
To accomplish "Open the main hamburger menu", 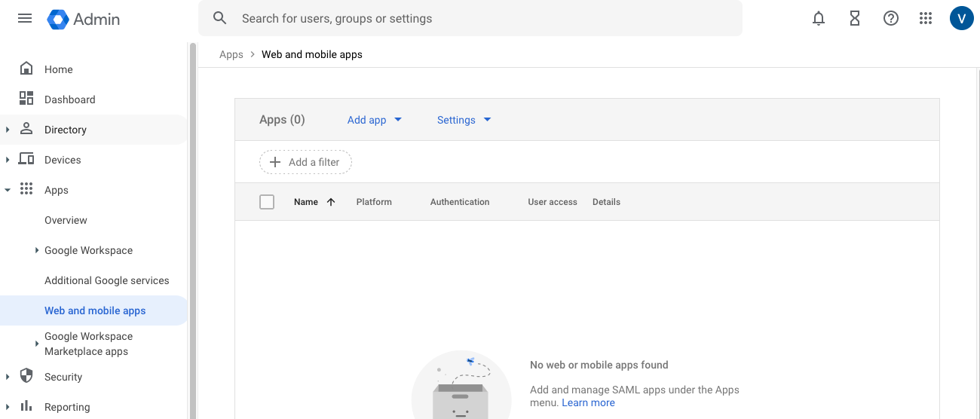I will tap(25, 19).
